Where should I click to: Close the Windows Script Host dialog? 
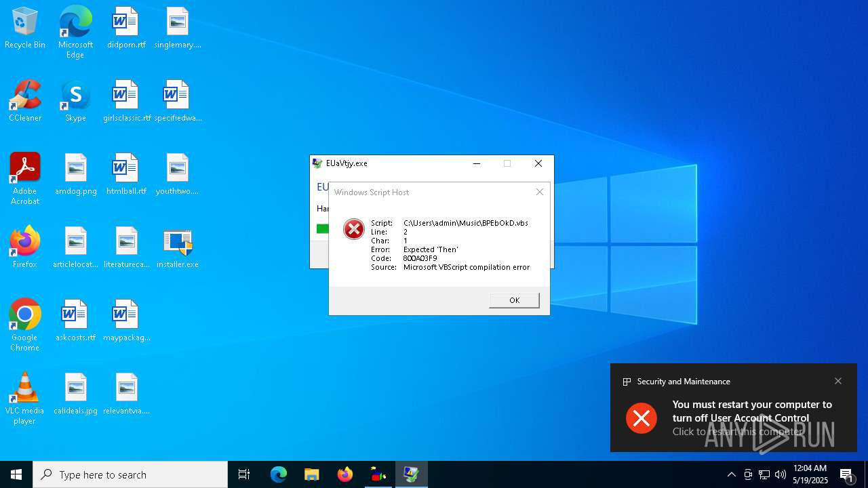point(540,192)
